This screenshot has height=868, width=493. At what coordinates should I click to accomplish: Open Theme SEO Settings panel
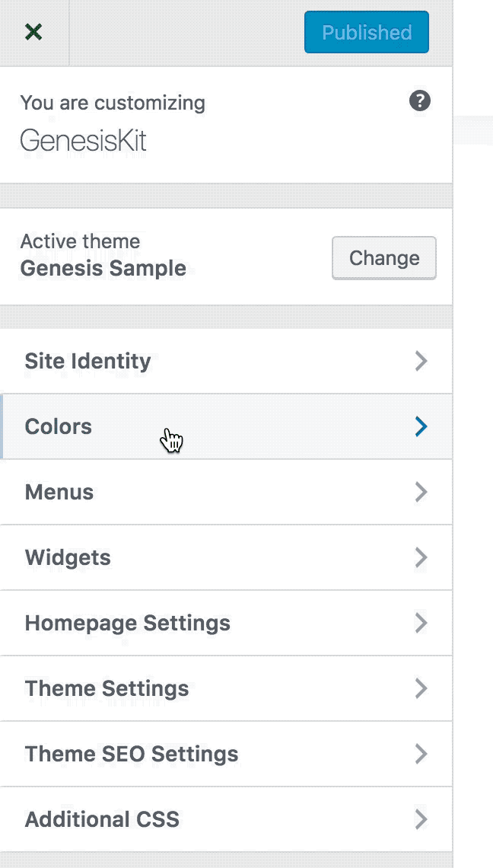(x=132, y=754)
